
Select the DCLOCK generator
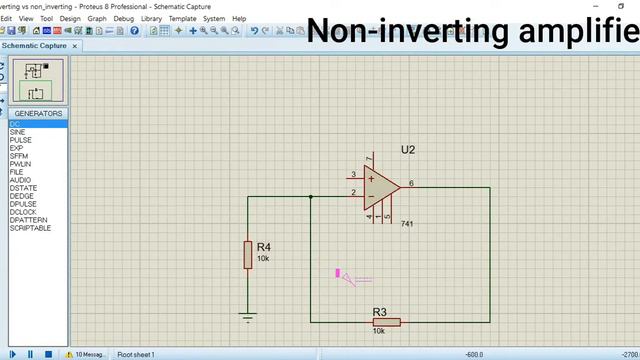click(38, 212)
